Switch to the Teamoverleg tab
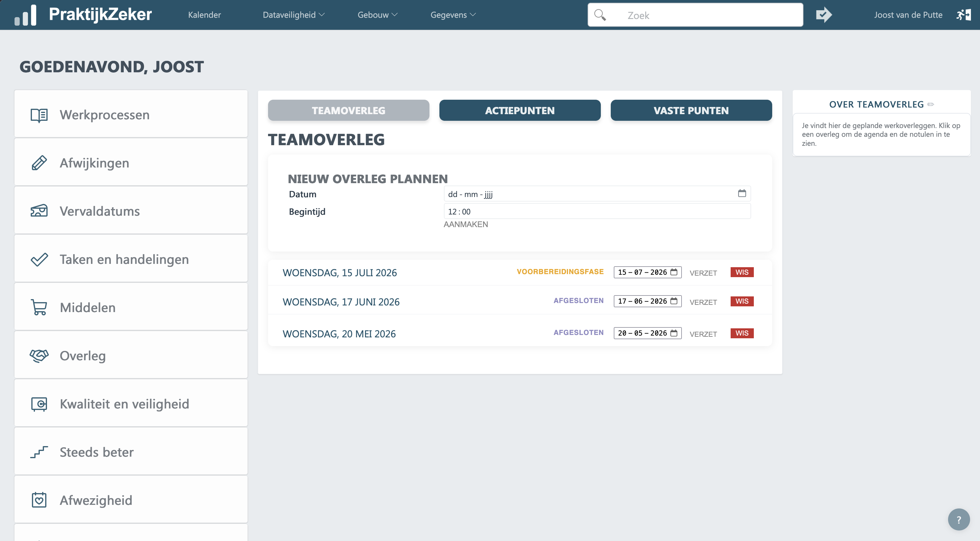Image resolution: width=980 pixels, height=541 pixels. pyautogui.click(x=348, y=110)
